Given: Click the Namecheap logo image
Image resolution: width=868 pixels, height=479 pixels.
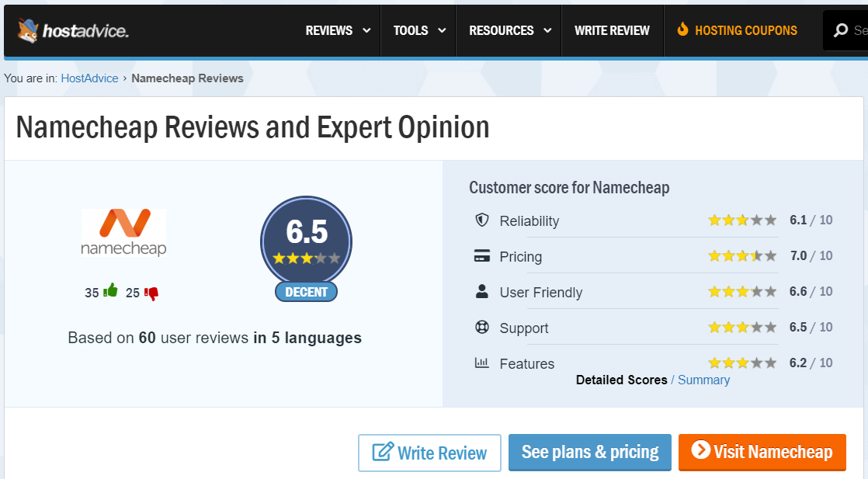Looking at the screenshot, I should [x=123, y=232].
